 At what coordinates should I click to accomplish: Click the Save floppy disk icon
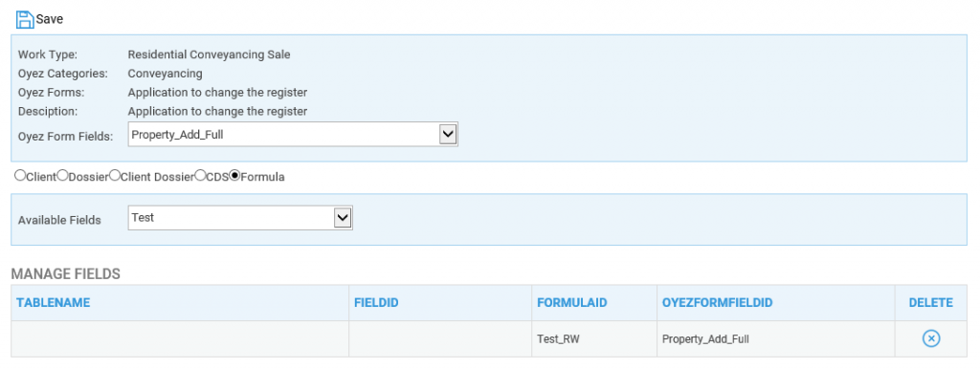[24, 19]
